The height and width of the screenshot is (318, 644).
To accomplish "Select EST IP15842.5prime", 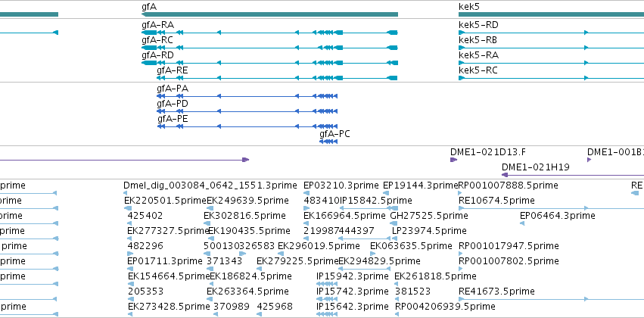I will click(376, 201).
